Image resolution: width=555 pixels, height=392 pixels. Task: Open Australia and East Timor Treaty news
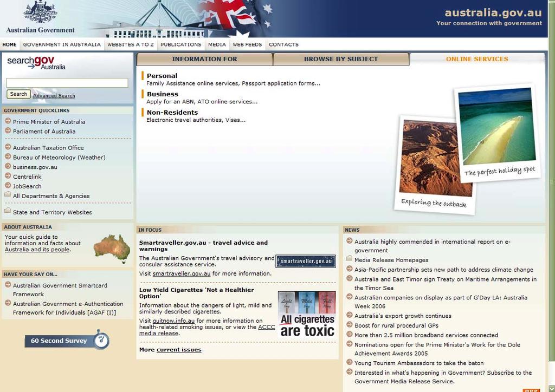click(446, 284)
